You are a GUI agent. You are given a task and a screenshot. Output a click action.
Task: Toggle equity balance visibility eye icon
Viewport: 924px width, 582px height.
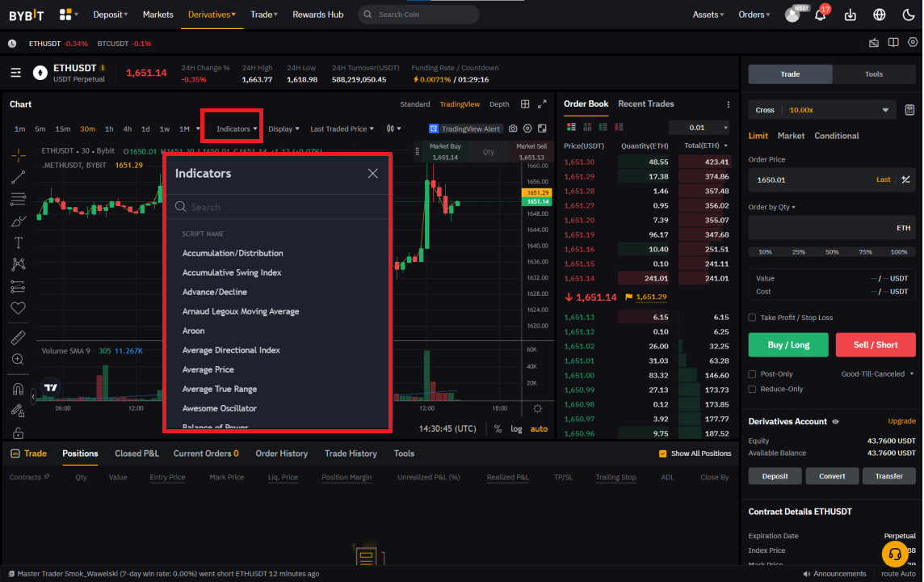click(x=835, y=422)
